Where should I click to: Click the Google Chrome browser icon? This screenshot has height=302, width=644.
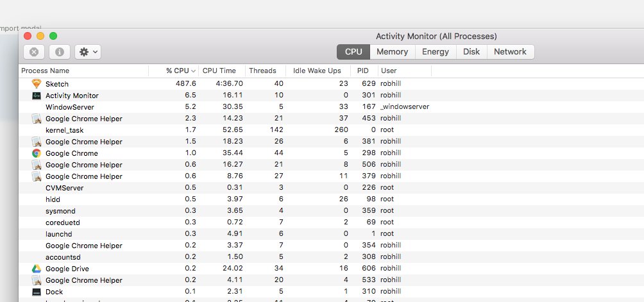point(37,153)
